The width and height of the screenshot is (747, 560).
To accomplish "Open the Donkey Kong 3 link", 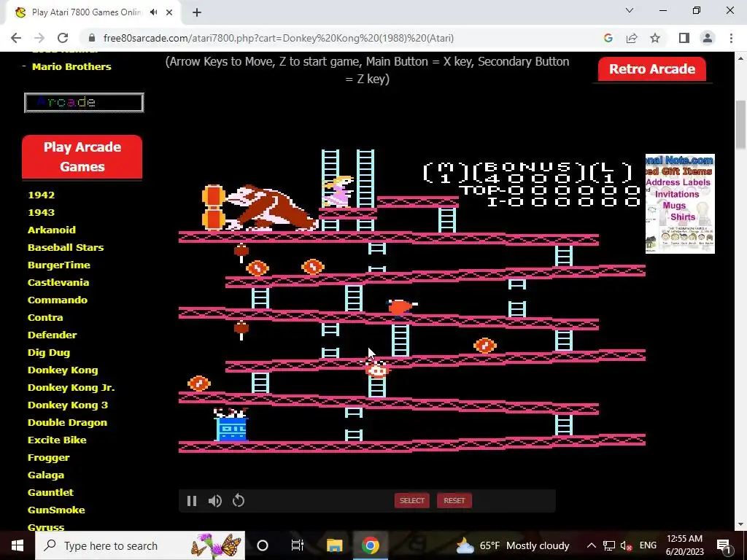I will coord(68,405).
